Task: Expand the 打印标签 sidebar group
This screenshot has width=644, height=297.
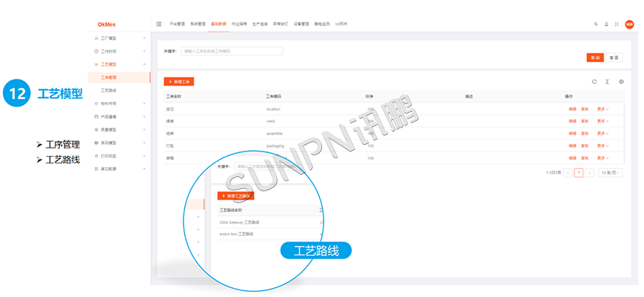Action: 119,156
